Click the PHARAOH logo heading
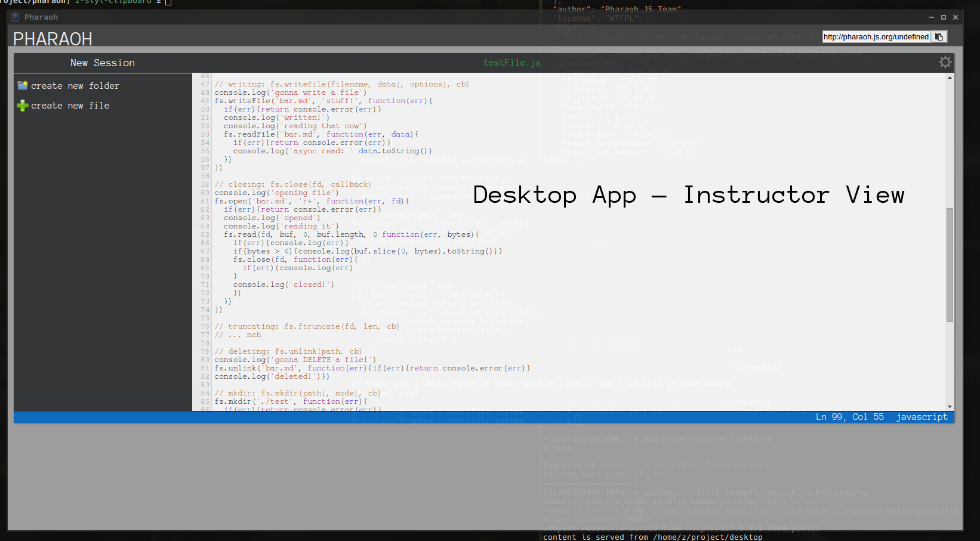Screen dimensions: 980x541 (53, 39)
